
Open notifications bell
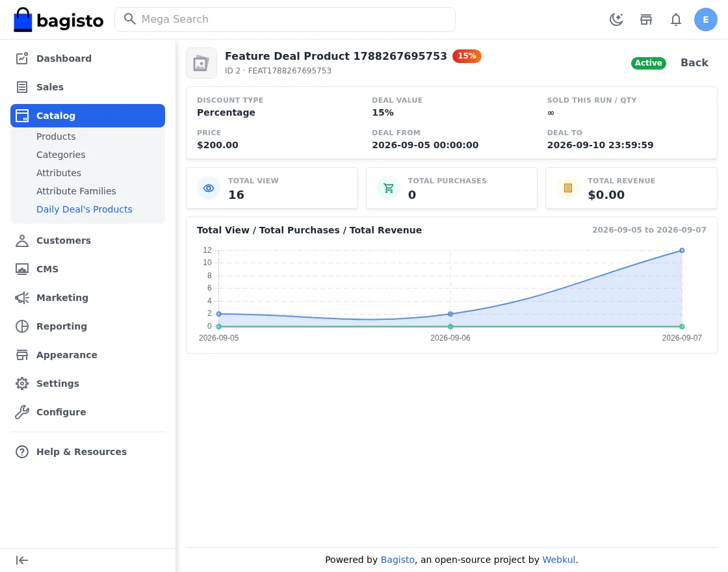[x=675, y=19]
